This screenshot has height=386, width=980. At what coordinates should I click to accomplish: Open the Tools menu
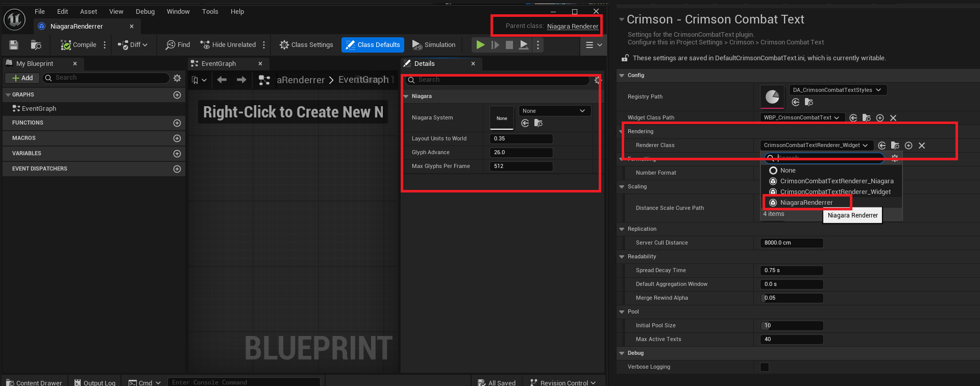click(210, 11)
